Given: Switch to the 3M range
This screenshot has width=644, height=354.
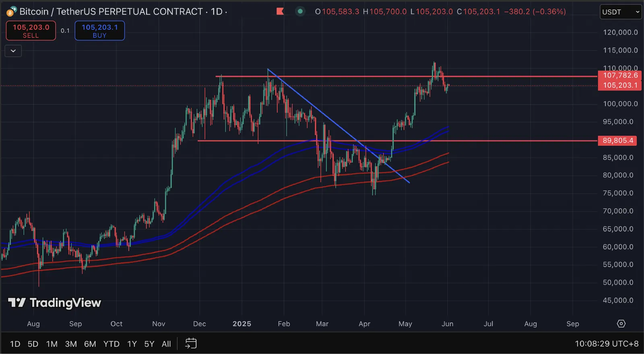Looking at the screenshot, I should click(x=71, y=344).
